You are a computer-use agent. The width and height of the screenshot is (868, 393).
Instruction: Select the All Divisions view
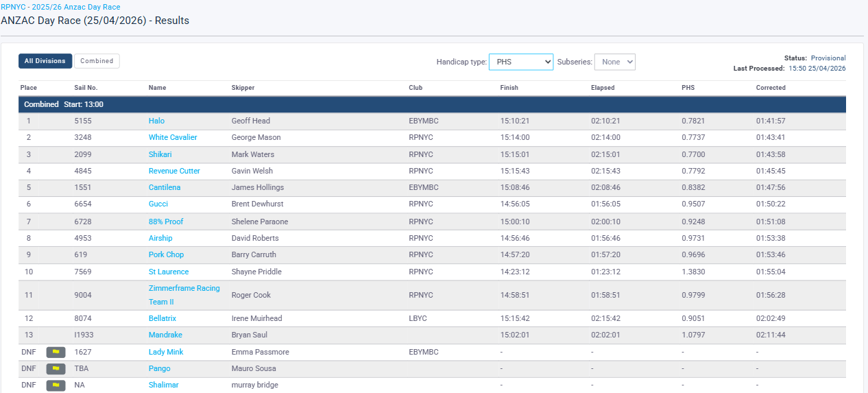pos(45,61)
